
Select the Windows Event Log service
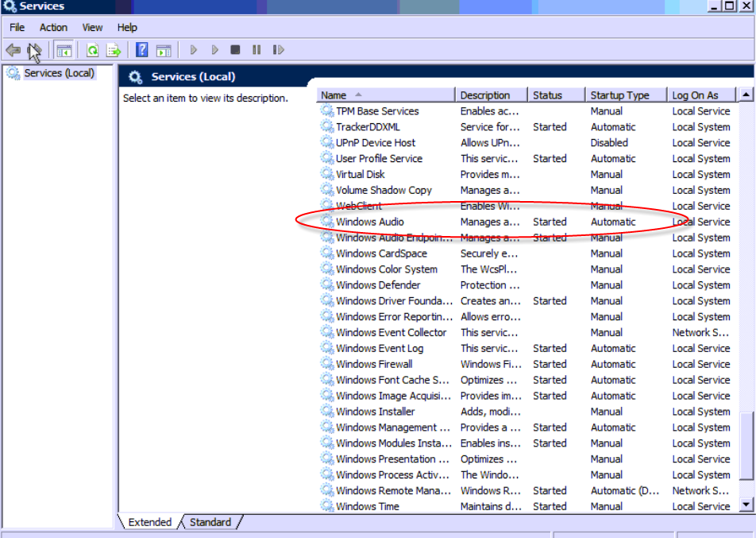click(527, 348)
